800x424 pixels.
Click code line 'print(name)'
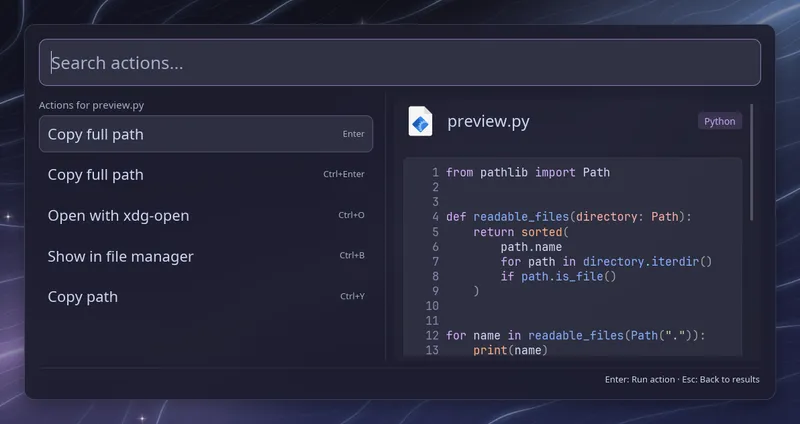tap(511, 350)
